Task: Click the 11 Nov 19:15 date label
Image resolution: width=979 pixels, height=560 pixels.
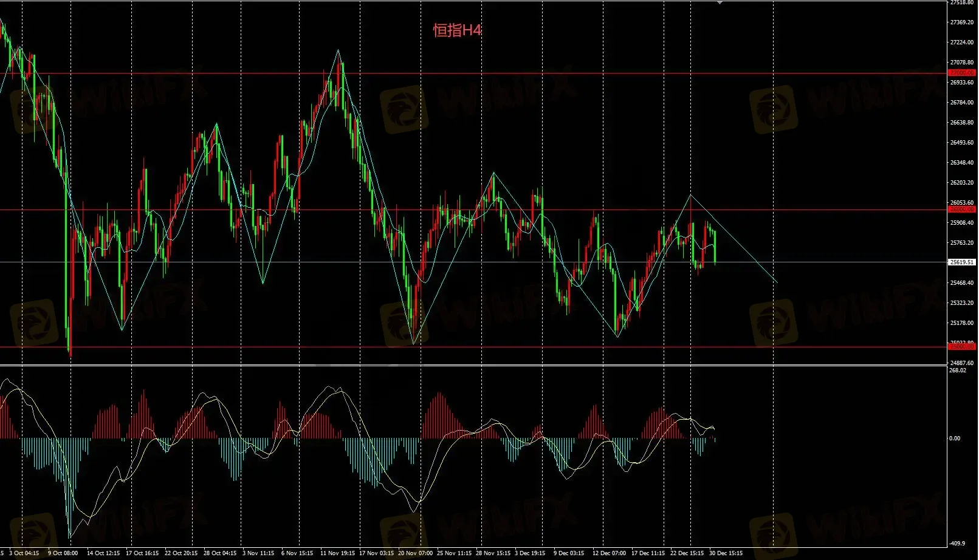Action: (x=337, y=553)
